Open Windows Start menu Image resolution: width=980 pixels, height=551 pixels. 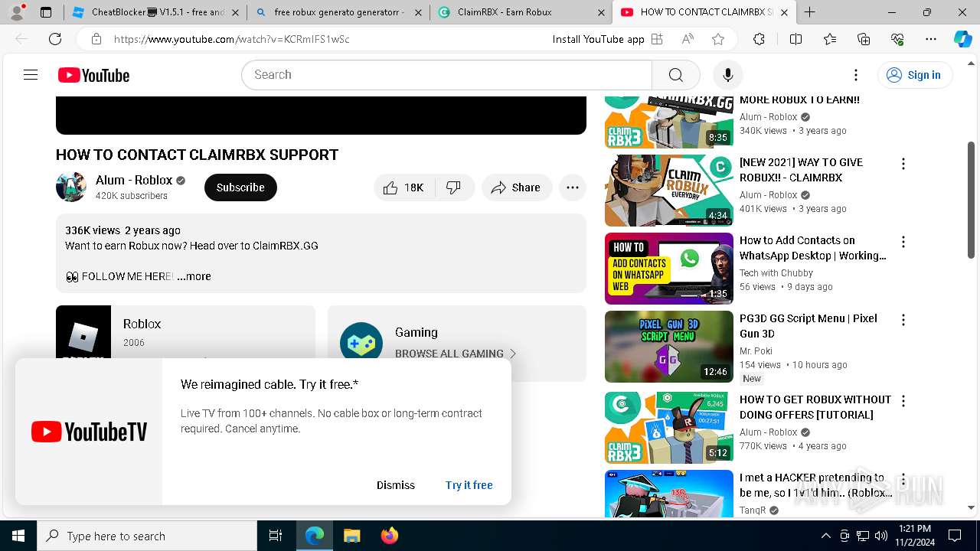[x=18, y=536]
